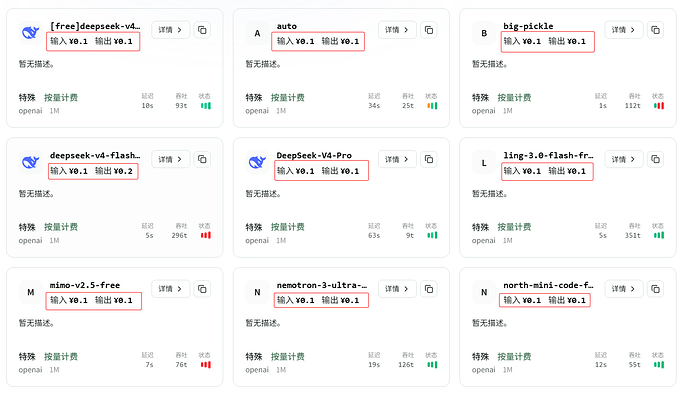Open 详情 for ling-3.0-flash-fr
The image size is (690, 397).
pos(624,159)
